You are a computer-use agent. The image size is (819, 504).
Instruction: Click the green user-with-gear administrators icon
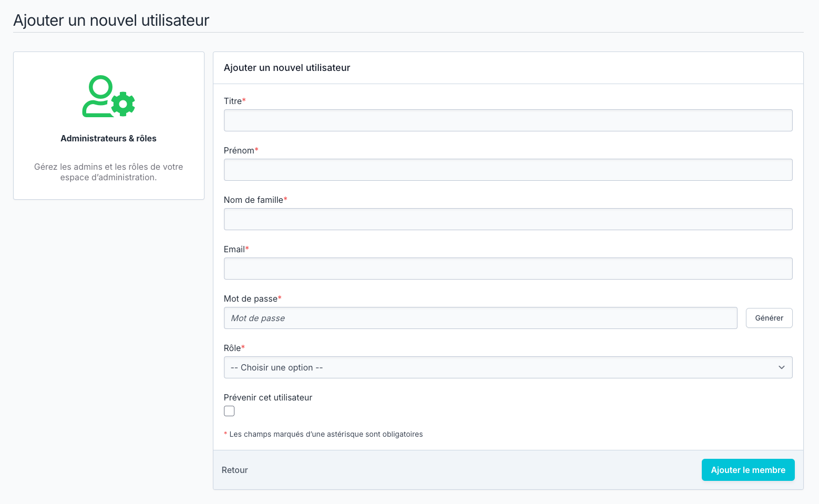click(x=108, y=97)
